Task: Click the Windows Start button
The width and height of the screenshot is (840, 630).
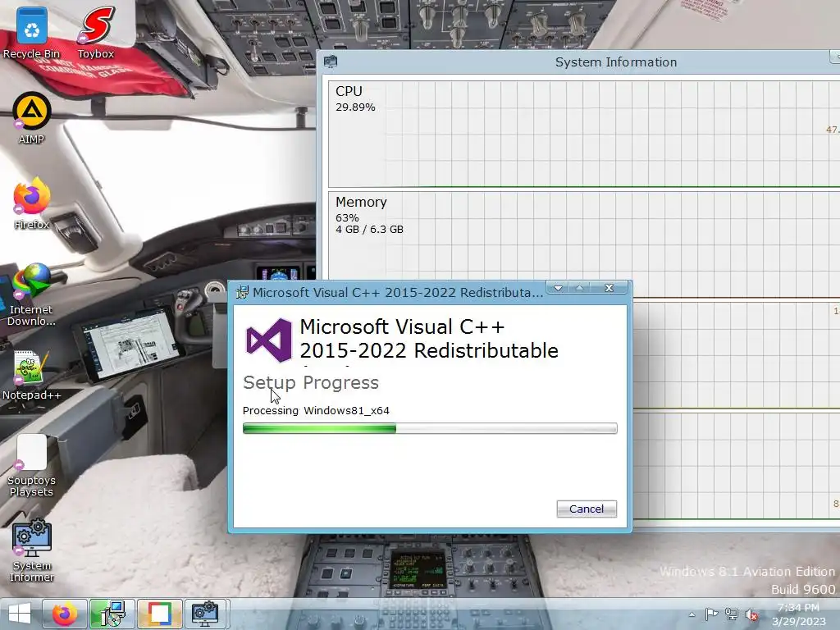Action: 20,614
